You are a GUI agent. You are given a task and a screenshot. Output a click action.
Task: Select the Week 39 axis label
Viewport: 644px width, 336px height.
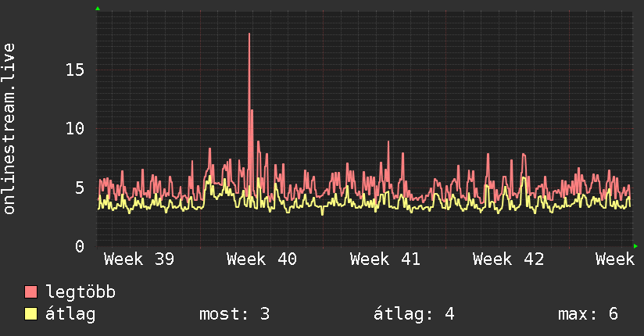139,259
